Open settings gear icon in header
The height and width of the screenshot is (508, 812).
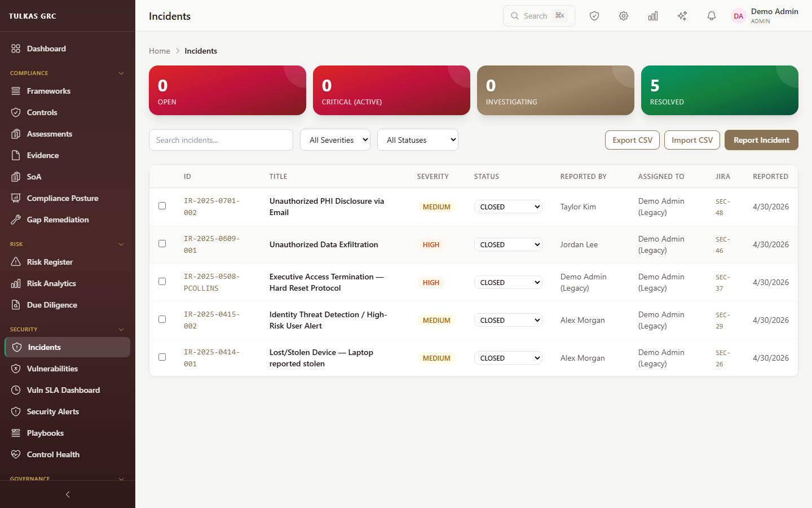click(x=624, y=16)
